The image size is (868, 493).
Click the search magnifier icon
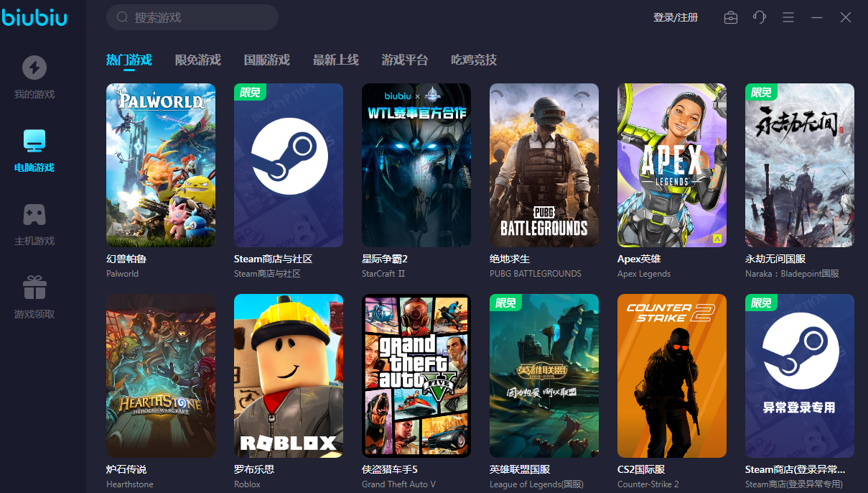tap(122, 17)
